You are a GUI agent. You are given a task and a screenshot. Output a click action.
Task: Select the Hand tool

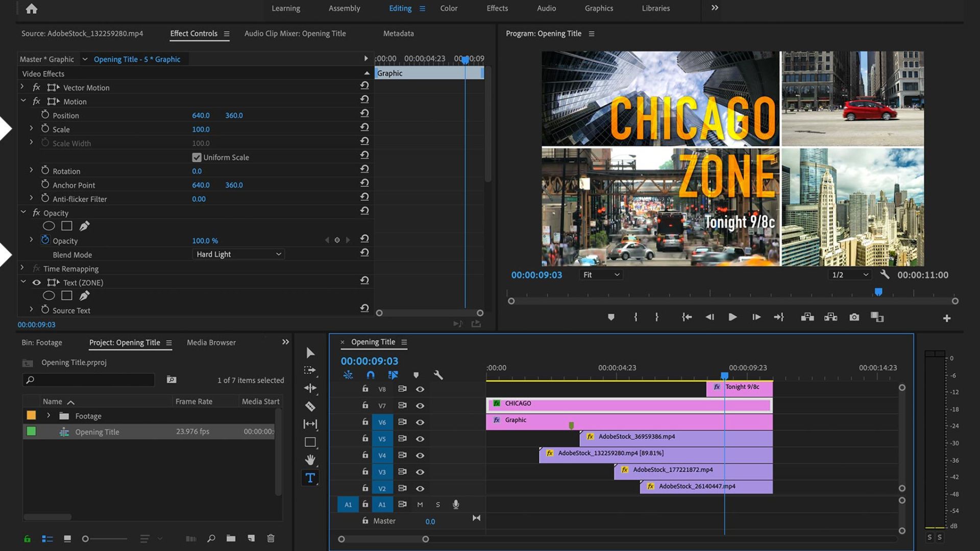click(x=310, y=460)
